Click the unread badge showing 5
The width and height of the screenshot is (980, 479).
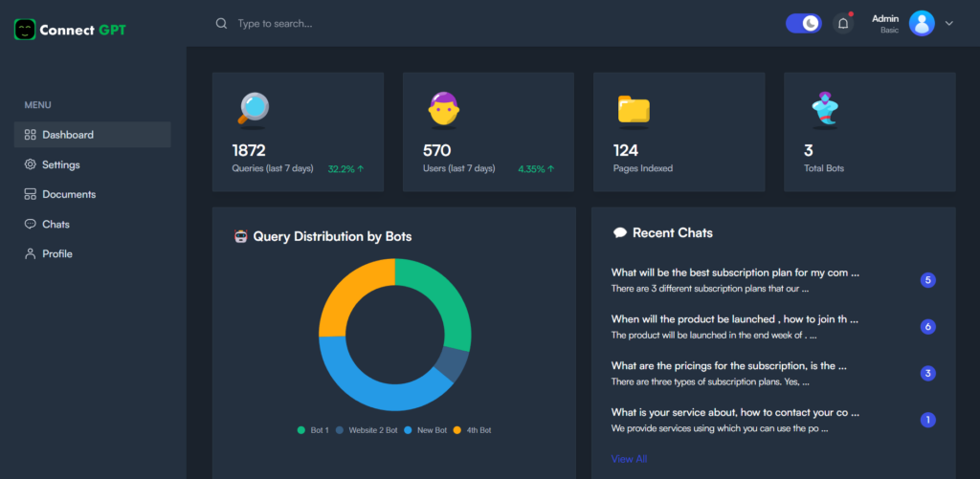pyautogui.click(x=928, y=280)
